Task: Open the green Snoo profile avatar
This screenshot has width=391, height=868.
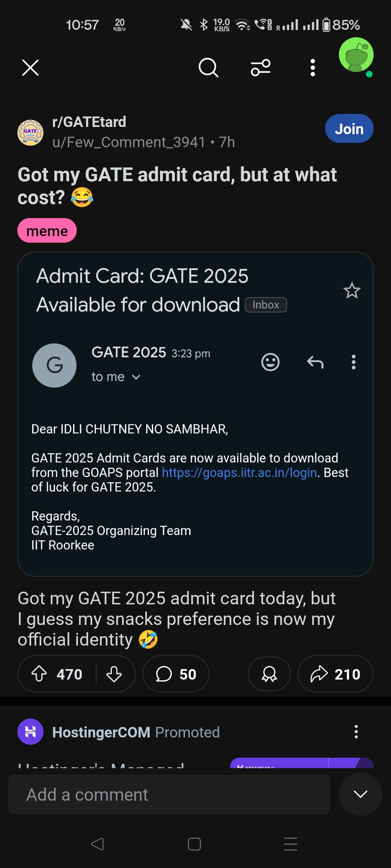Action: pos(356,55)
